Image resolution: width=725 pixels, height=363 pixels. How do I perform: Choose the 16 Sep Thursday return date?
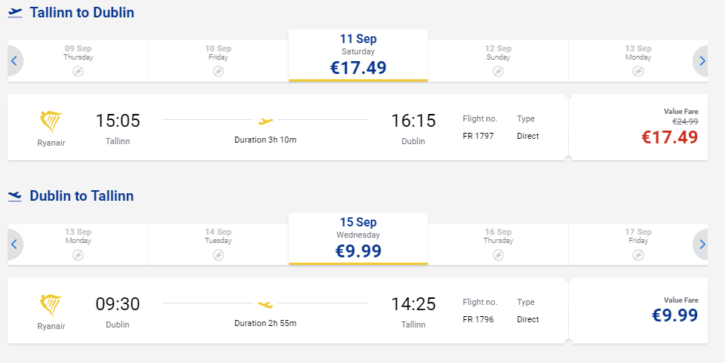point(498,244)
